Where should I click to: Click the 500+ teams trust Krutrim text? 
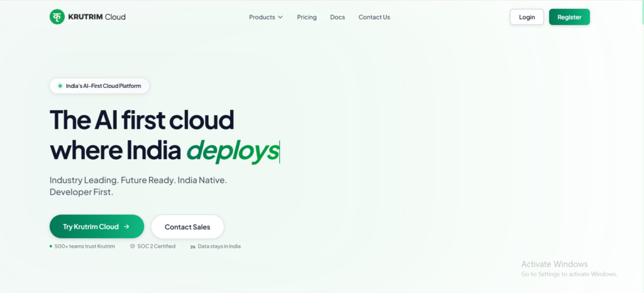pyautogui.click(x=85, y=246)
